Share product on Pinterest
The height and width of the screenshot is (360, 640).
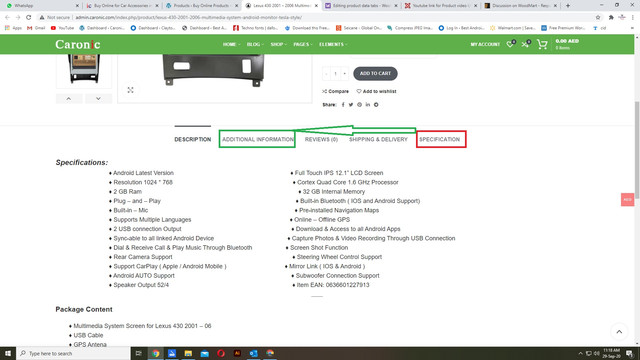pos(360,105)
